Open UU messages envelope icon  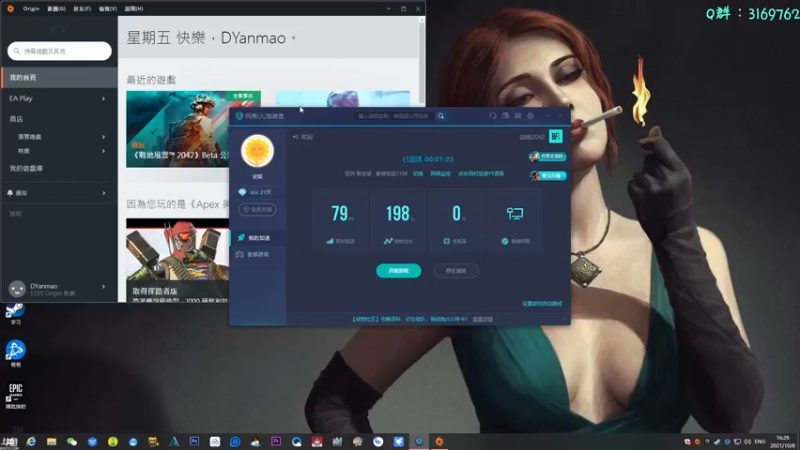(x=518, y=116)
